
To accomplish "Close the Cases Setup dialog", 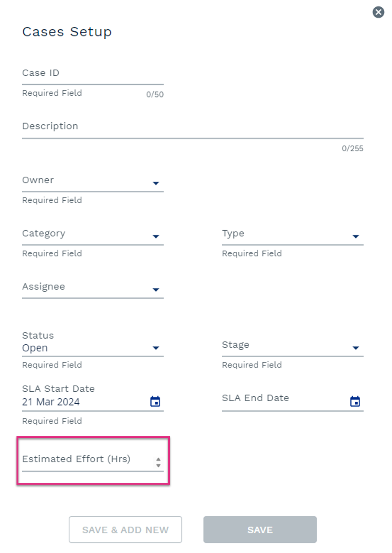I will (x=378, y=12).
